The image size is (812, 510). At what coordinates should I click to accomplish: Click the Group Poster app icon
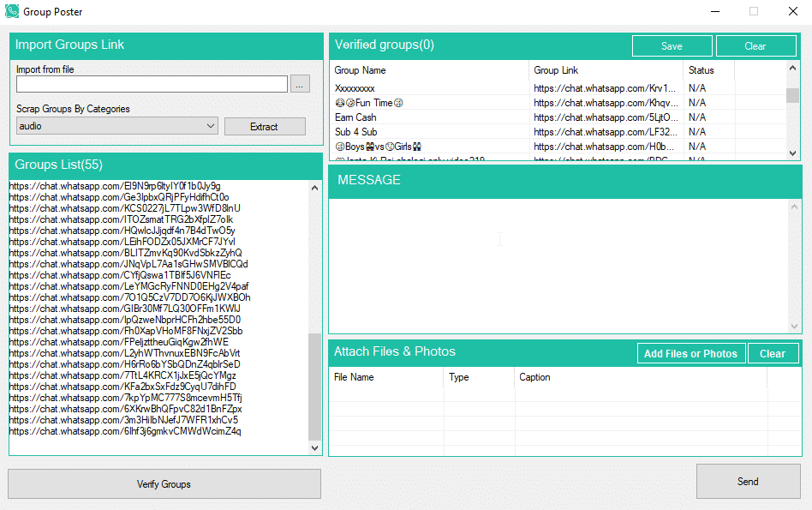click(x=12, y=11)
